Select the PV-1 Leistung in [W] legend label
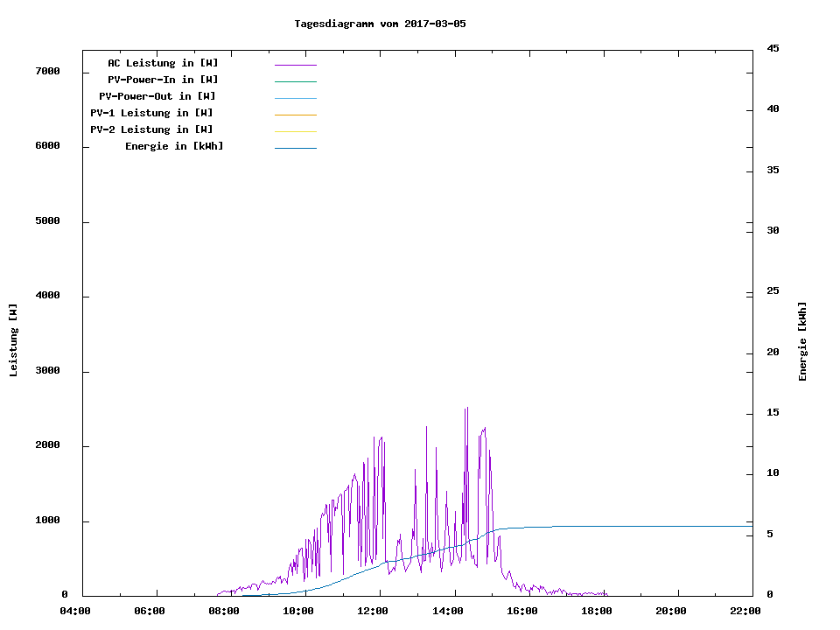840x630 pixels. pos(151,113)
